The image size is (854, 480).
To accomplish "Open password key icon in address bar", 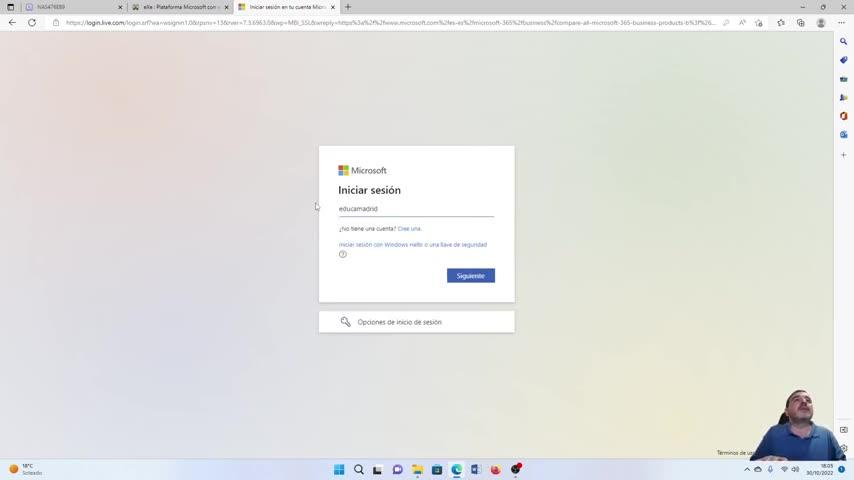I will pyautogui.click(x=726, y=23).
